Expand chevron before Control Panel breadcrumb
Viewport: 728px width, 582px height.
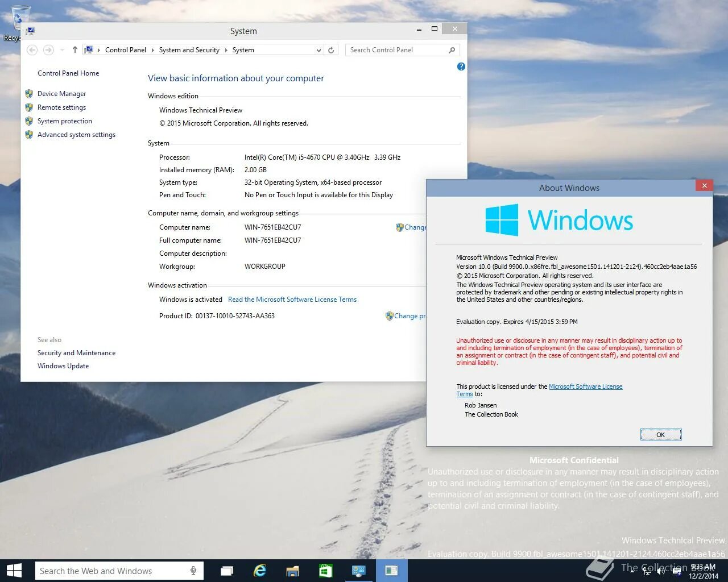99,50
